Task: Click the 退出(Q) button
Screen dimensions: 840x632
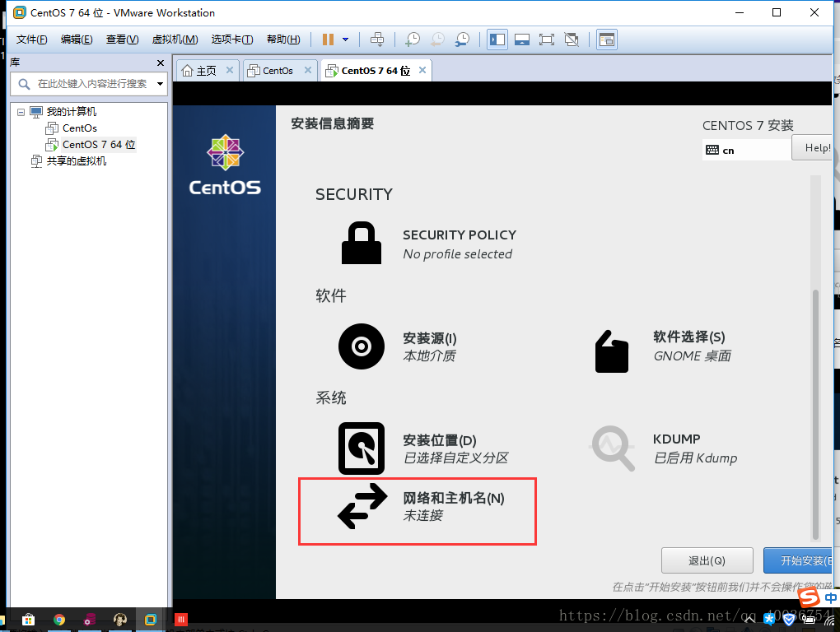Action: pos(707,560)
